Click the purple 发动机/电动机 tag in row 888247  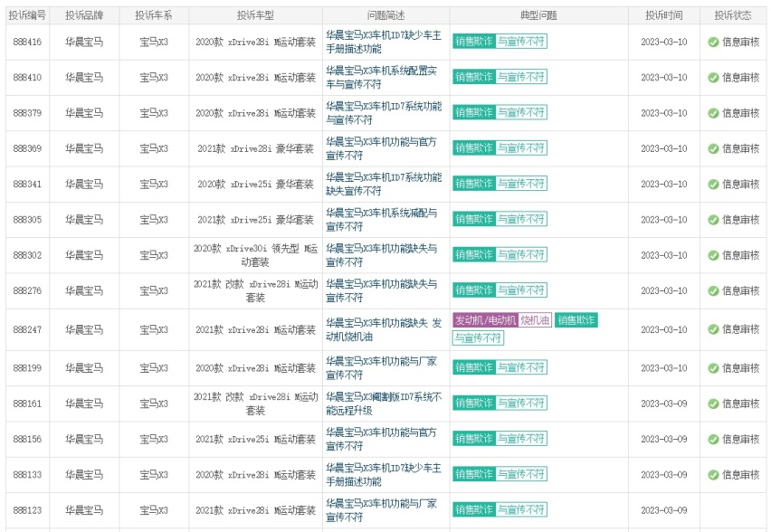click(x=485, y=320)
